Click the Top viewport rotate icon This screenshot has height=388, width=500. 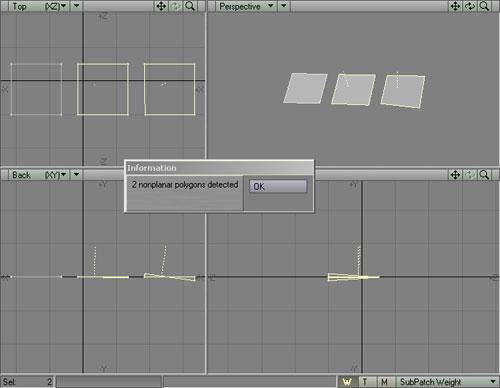176,6
